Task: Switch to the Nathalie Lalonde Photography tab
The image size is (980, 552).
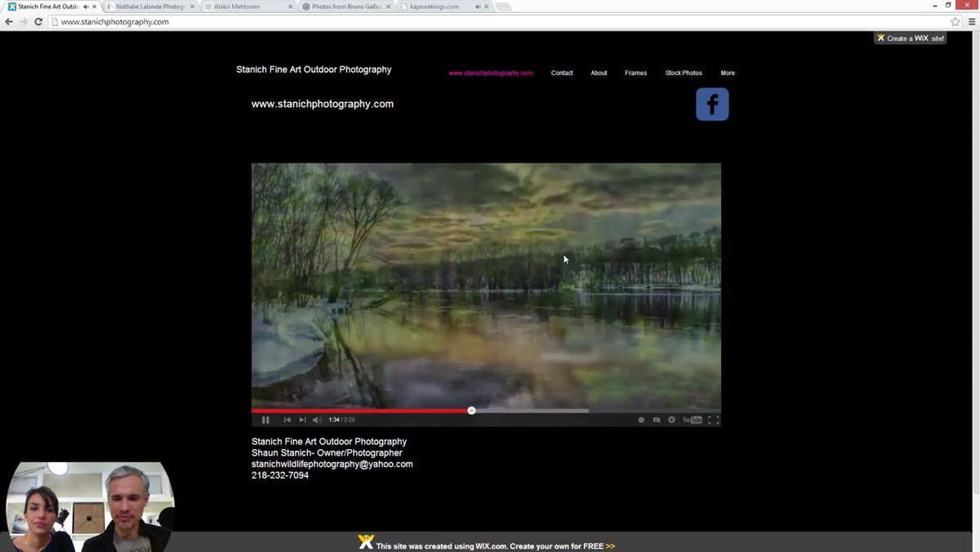Action: pyautogui.click(x=150, y=7)
